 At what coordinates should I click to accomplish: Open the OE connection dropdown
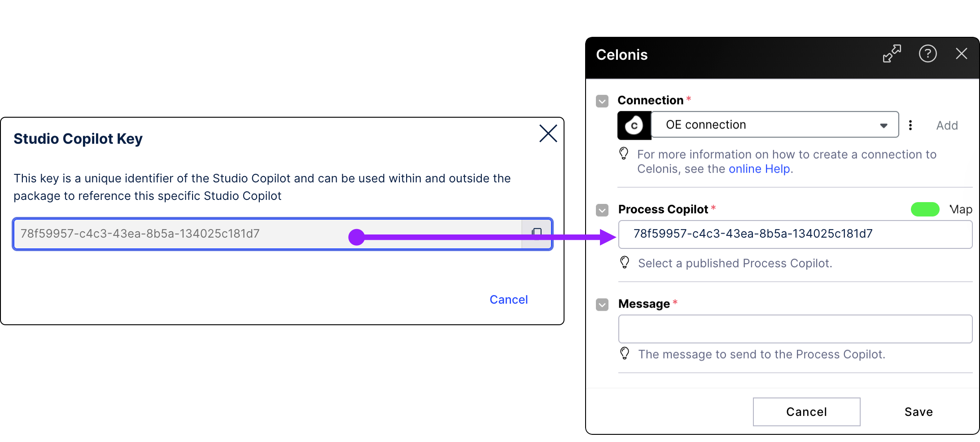click(884, 125)
